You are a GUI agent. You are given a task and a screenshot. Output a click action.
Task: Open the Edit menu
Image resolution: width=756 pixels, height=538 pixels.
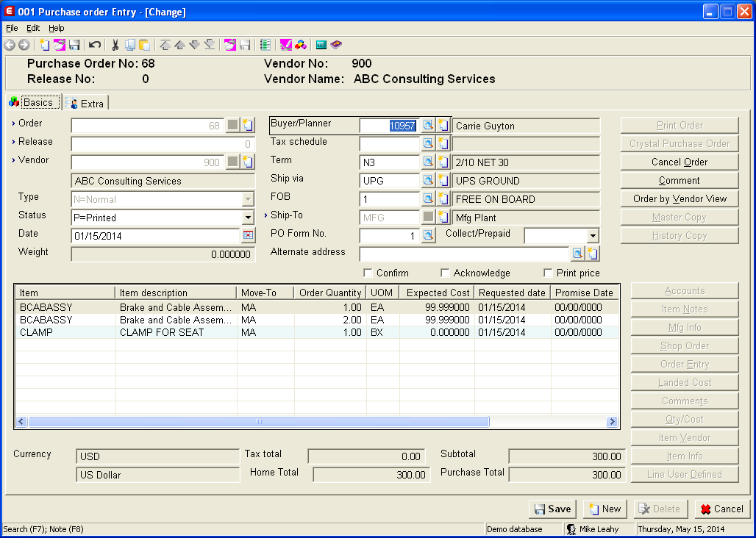(33, 28)
